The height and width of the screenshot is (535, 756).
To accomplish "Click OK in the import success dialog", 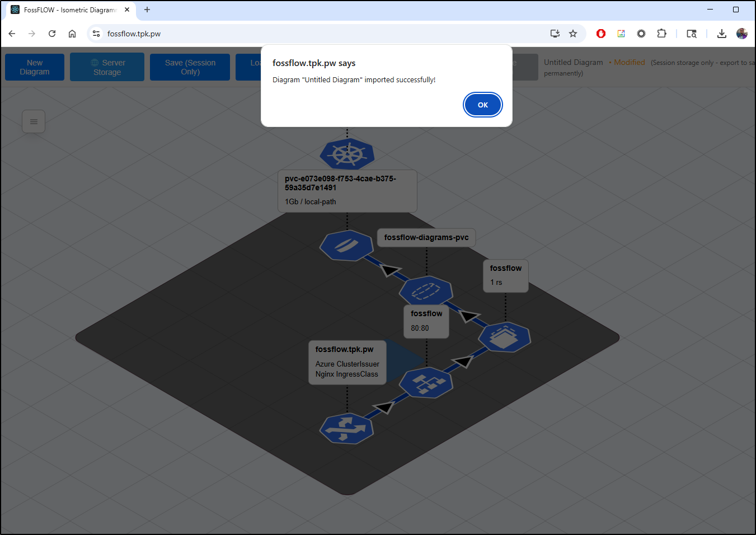I will coord(482,105).
